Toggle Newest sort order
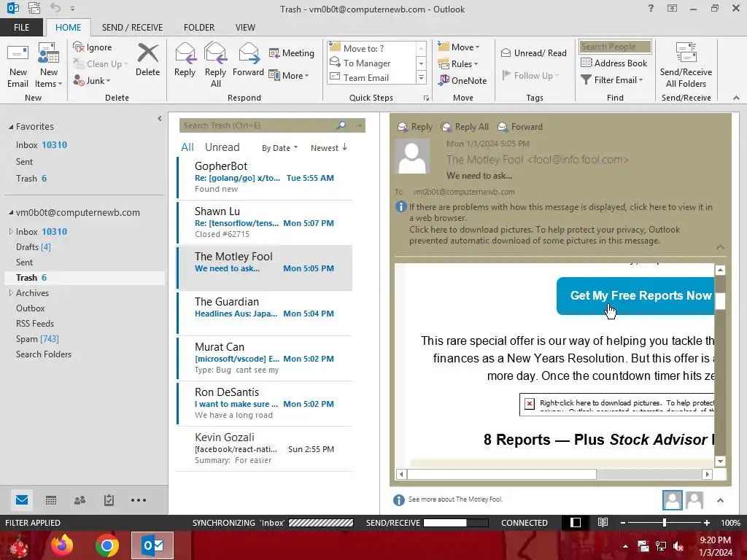Screen dimensions: 747x560 coord(329,147)
